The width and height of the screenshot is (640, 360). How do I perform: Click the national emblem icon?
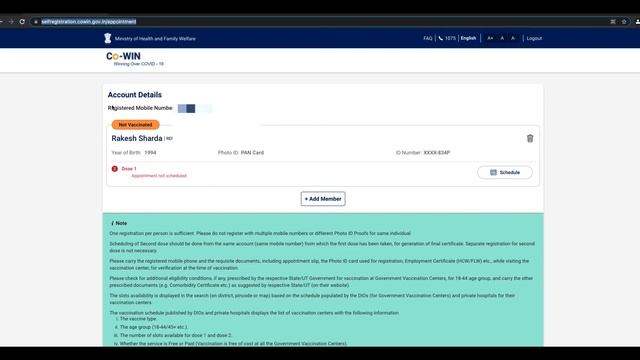coord(107,38)
